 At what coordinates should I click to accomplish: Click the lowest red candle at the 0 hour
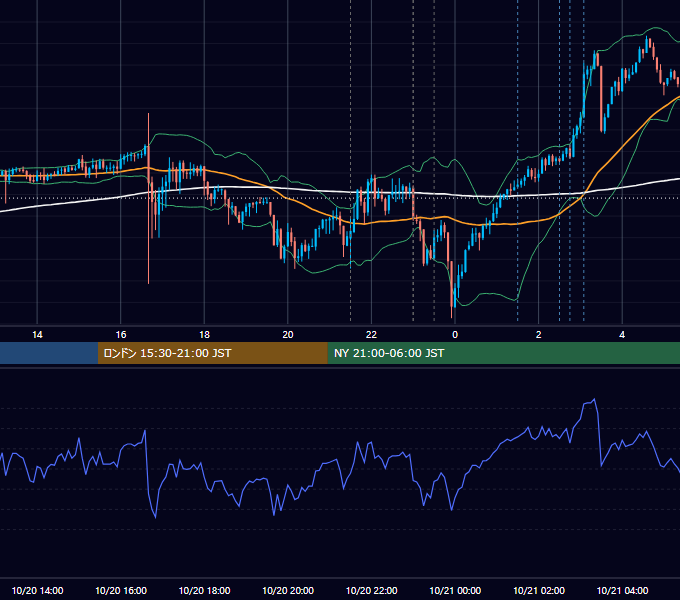pyautogui.click(x=451, y=290)
